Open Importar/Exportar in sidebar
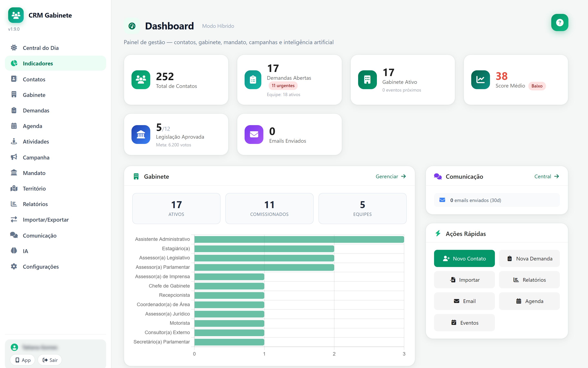The height and width of the screenshot is (368, 588). pos(55,220)
